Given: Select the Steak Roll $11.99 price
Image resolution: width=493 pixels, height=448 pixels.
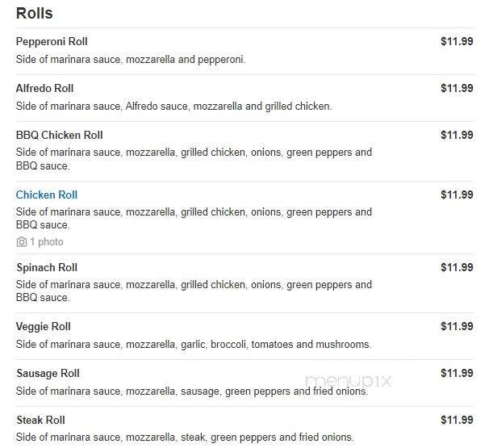Looking at the screenshot, I should tap(457, 420).
